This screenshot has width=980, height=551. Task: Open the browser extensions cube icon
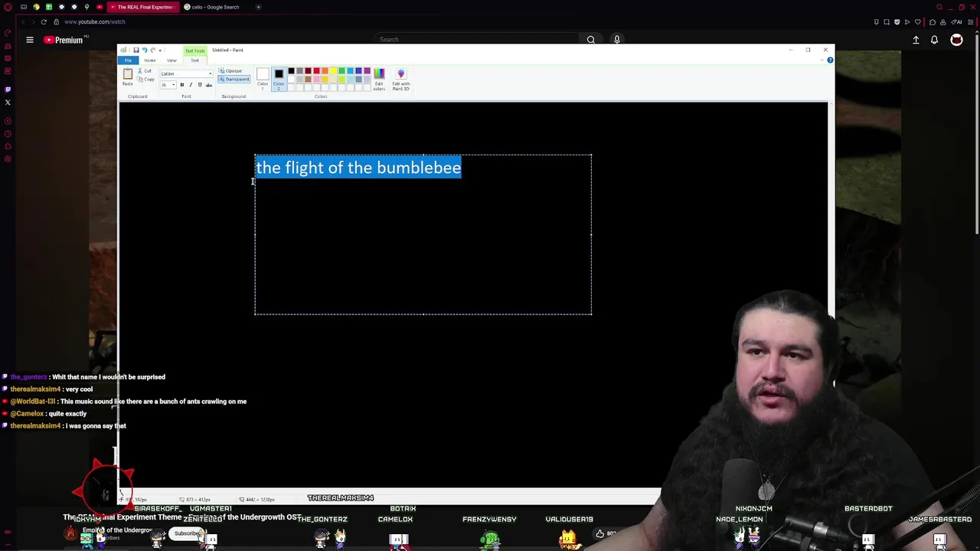[x=933, y=21]
